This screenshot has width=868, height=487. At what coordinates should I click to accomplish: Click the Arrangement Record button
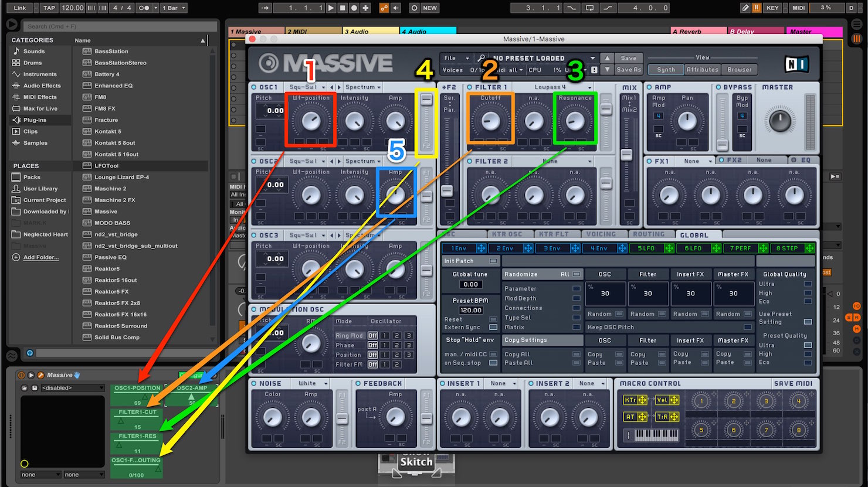[354, 8]
